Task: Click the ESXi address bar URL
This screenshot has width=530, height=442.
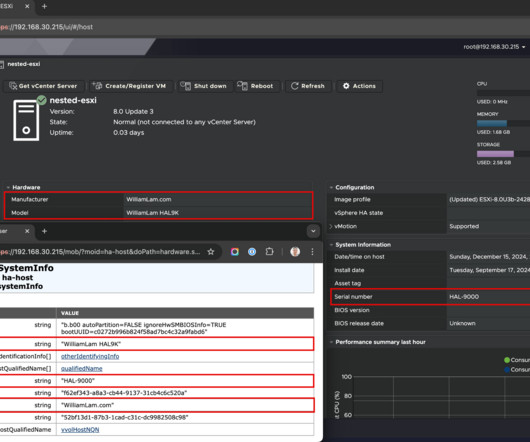Action: click(x=47, y=27)
